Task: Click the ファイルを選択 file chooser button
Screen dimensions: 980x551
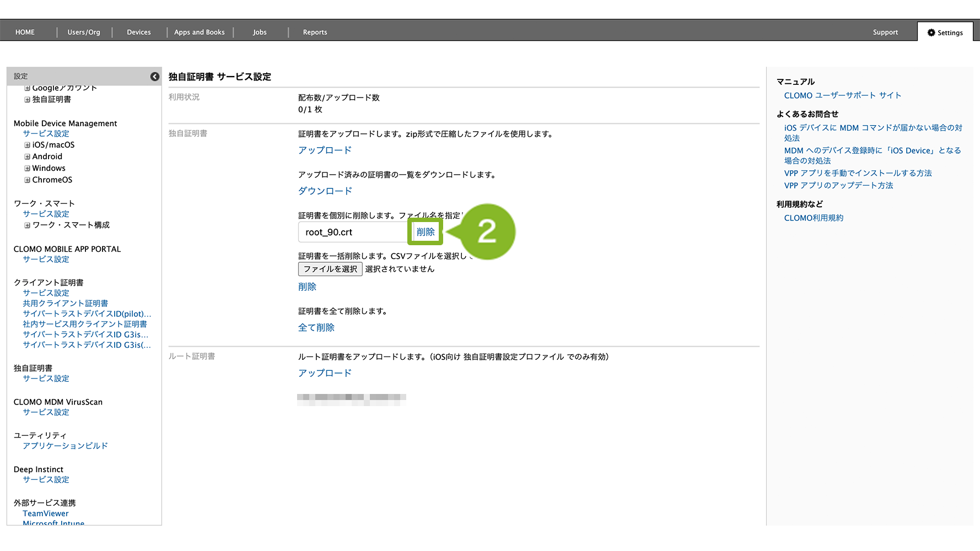Action: coord(330,269)
